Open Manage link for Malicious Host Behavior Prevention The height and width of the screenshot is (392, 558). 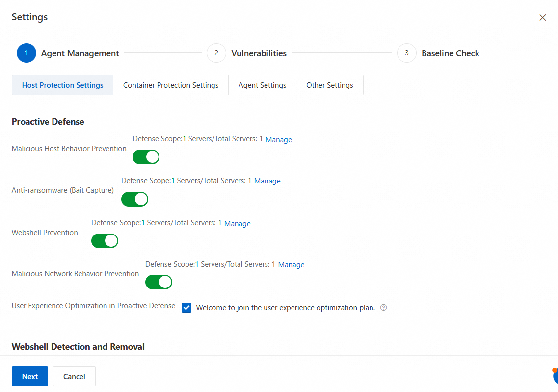[x=279, y=140]
